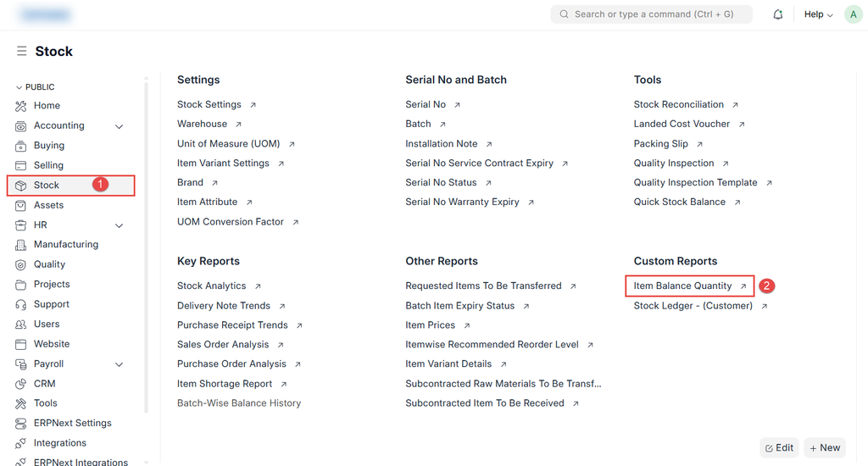Click the Buying bag icon in sidebar
Screen dimensions: 868x466
[21, 146]
